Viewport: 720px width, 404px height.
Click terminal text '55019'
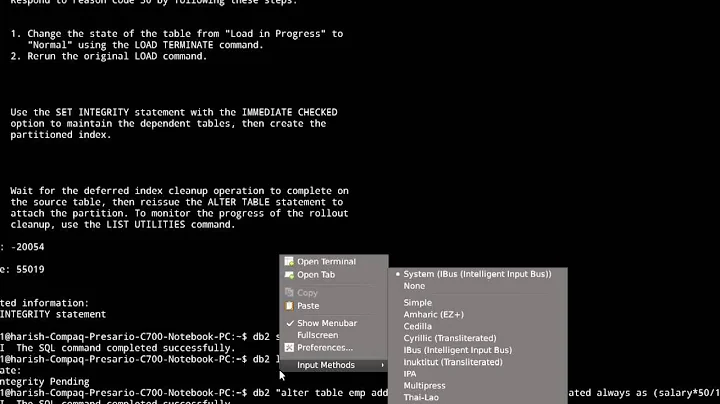tap(30, 269)
